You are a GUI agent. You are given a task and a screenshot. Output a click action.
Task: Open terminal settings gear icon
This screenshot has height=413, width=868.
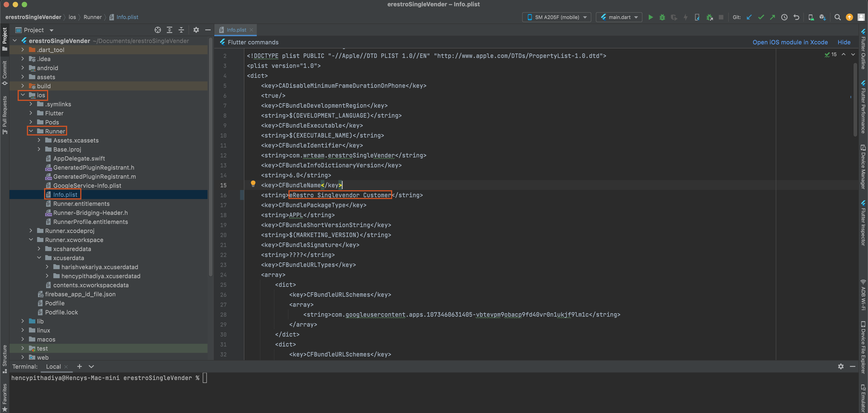pyautogui.click(x=840, y=366)
